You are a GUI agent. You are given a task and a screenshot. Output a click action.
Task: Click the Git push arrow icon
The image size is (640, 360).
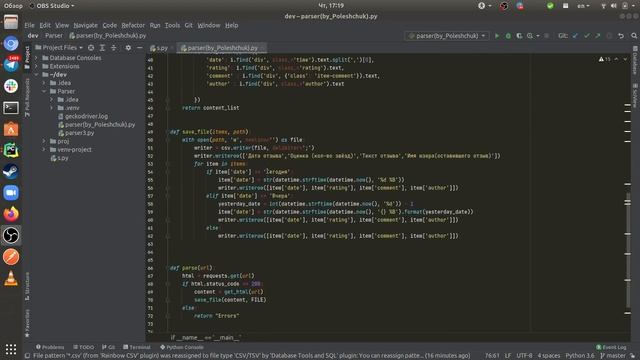[598, 36]
